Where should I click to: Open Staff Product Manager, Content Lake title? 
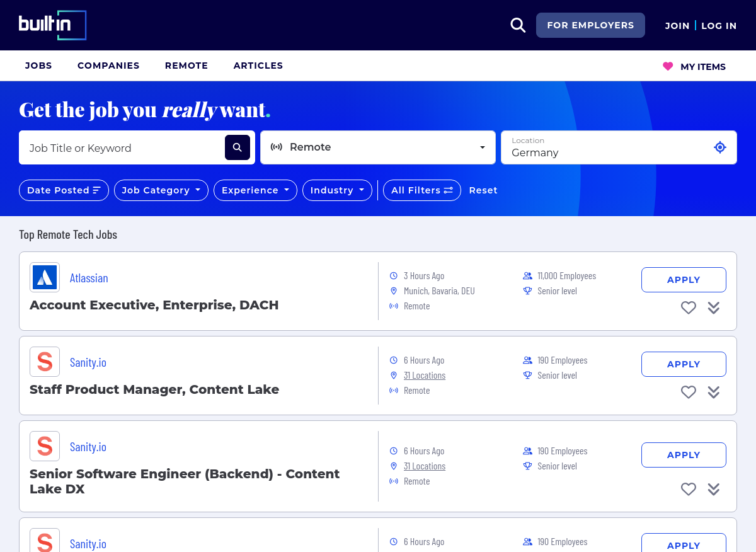(154, 389)
